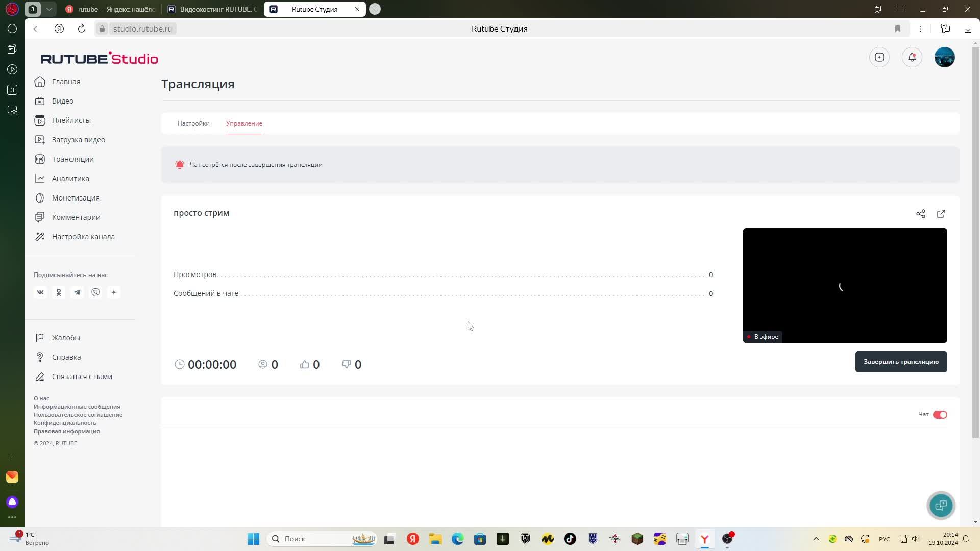Open the notifications bell
Image resolution: width=980 pixels, height=551 pixels.
tap(912, 57)
